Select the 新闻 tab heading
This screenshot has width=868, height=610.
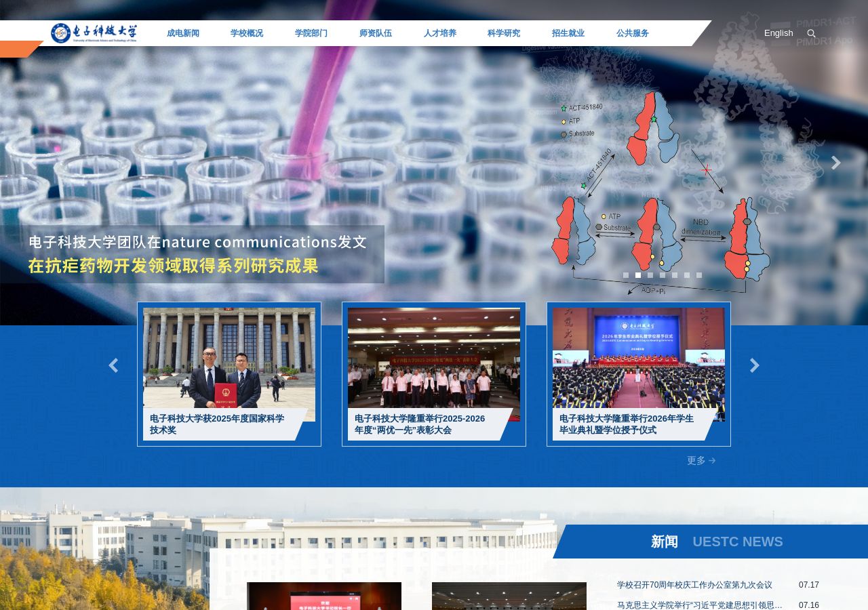point(665,542)
